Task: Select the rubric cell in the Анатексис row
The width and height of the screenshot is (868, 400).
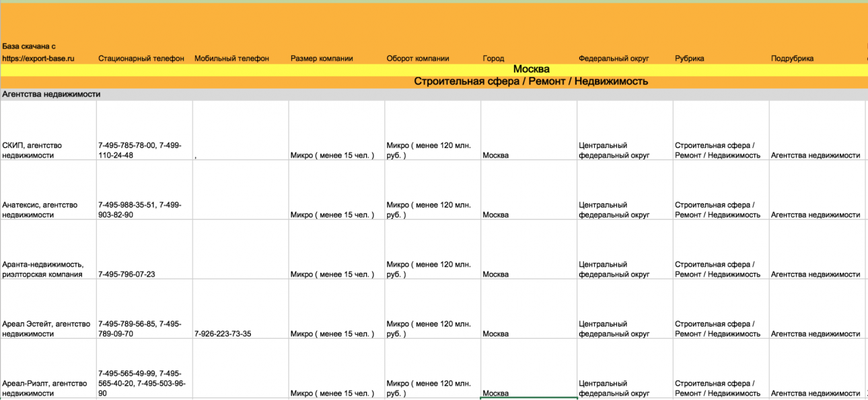Action: click(721, 190)
